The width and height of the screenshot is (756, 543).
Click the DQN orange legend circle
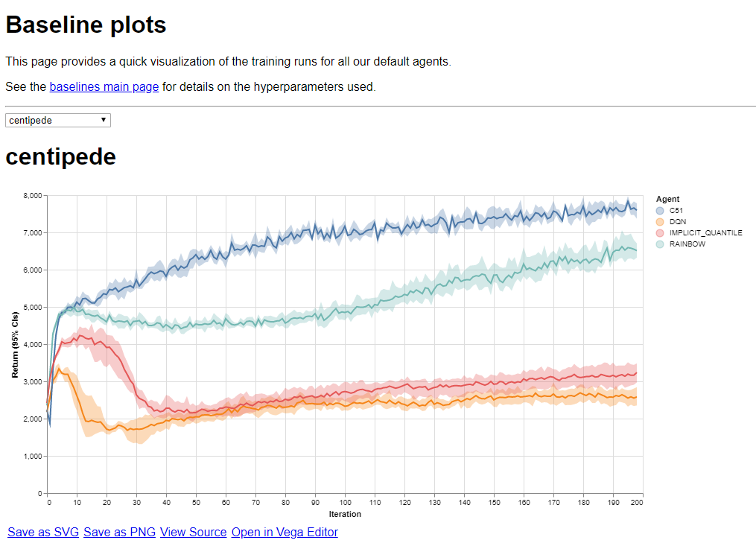660,222
